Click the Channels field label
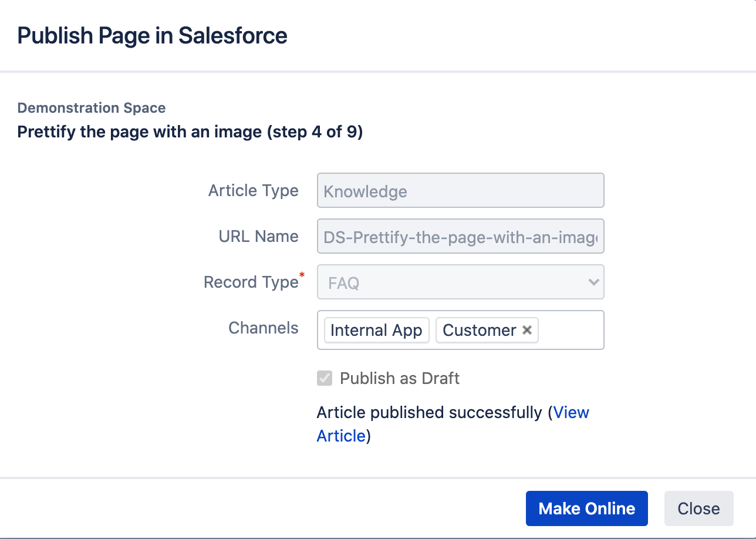This screenshot has height=539, width=756. 263,328
